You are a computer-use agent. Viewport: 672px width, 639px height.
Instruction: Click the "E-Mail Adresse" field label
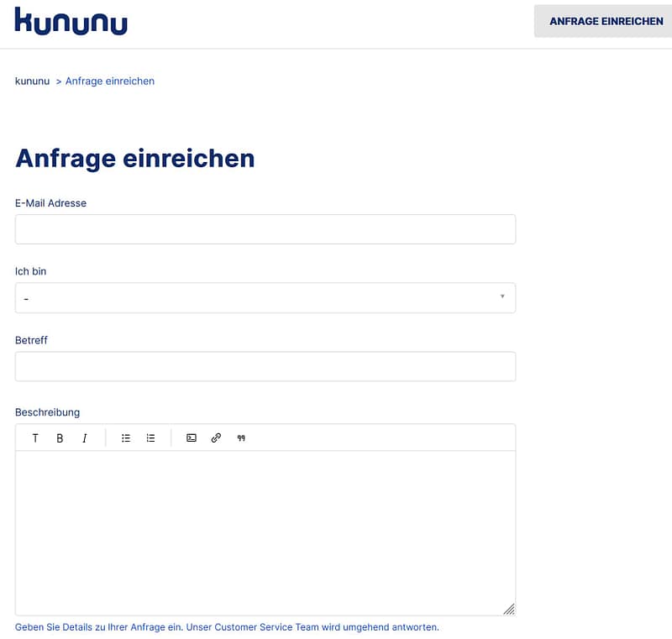(50, 203)
